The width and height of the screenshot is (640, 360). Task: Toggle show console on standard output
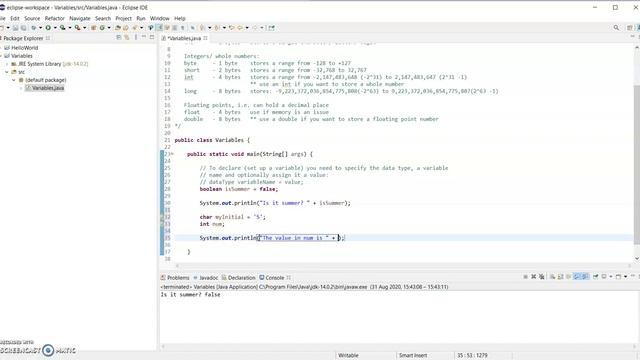coord(577,277)
